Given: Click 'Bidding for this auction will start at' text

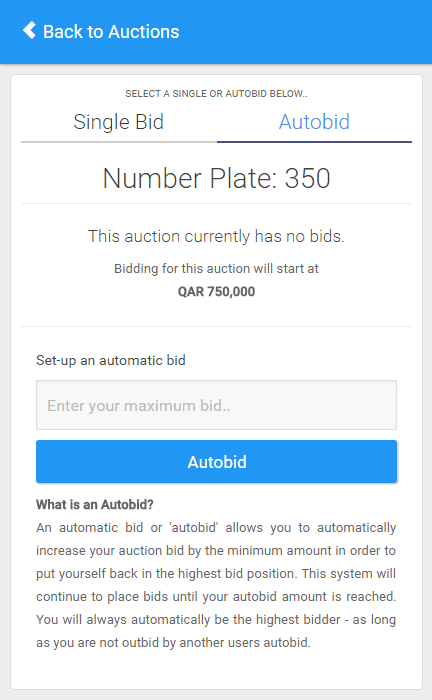Looking at the screenshot, I should point(216,269).
